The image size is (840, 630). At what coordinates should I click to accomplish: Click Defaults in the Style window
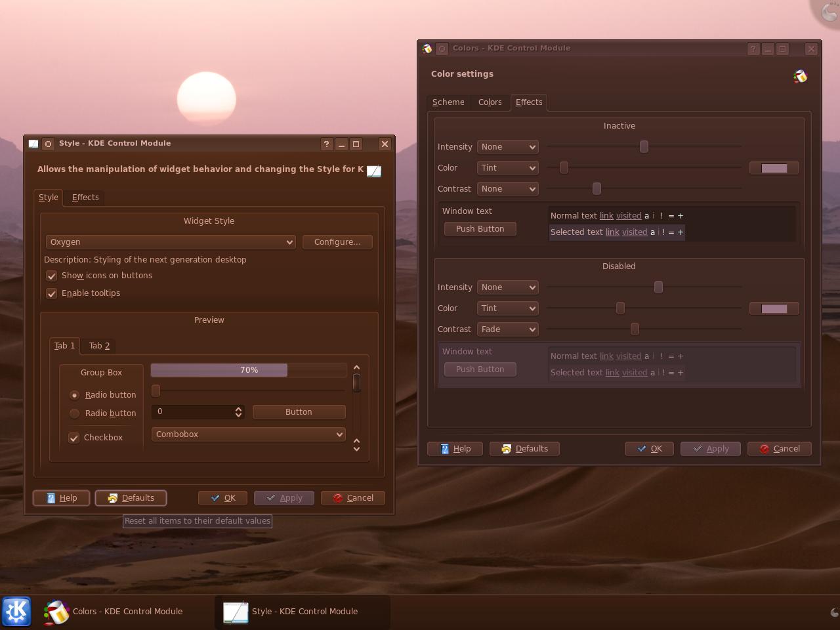point(131,498)
